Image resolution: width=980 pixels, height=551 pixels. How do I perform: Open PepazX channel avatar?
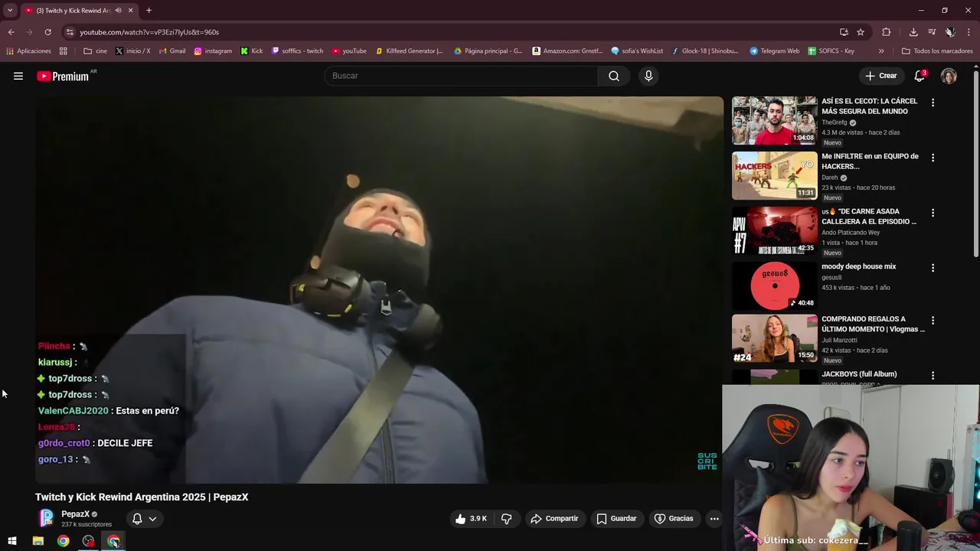coord(47,518)
